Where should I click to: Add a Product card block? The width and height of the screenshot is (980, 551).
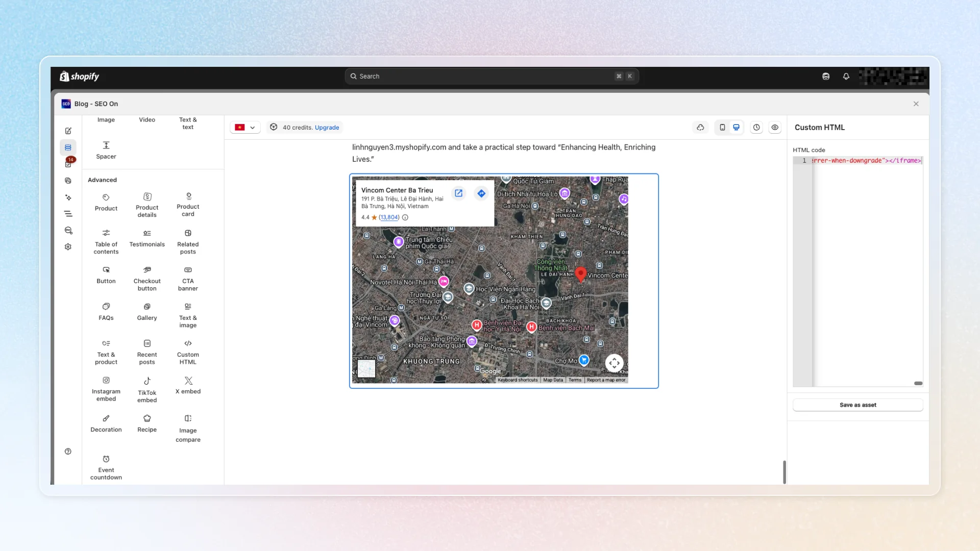pyautogui.click(x=188, y=205)
